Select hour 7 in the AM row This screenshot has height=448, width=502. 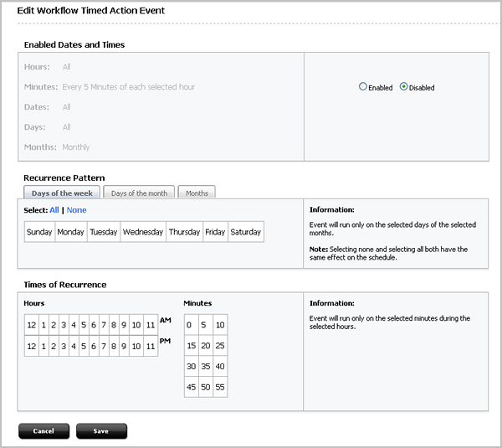(104, 325)
